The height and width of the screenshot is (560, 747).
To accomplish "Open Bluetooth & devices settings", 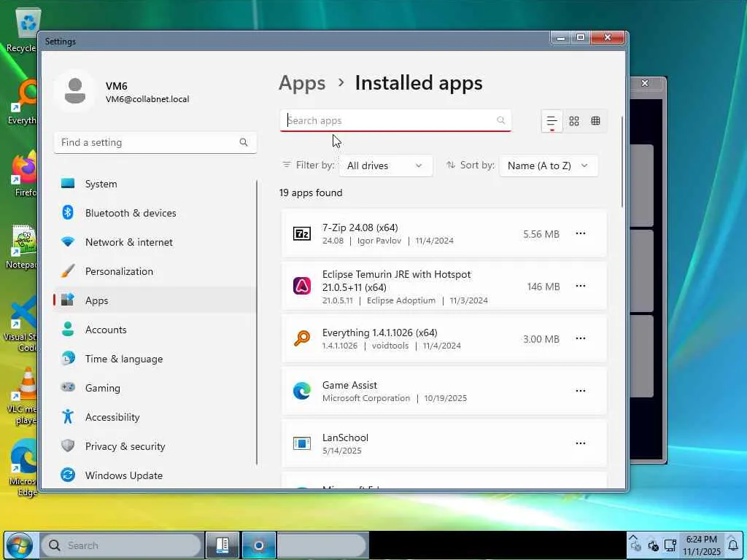I will point(155,213).
